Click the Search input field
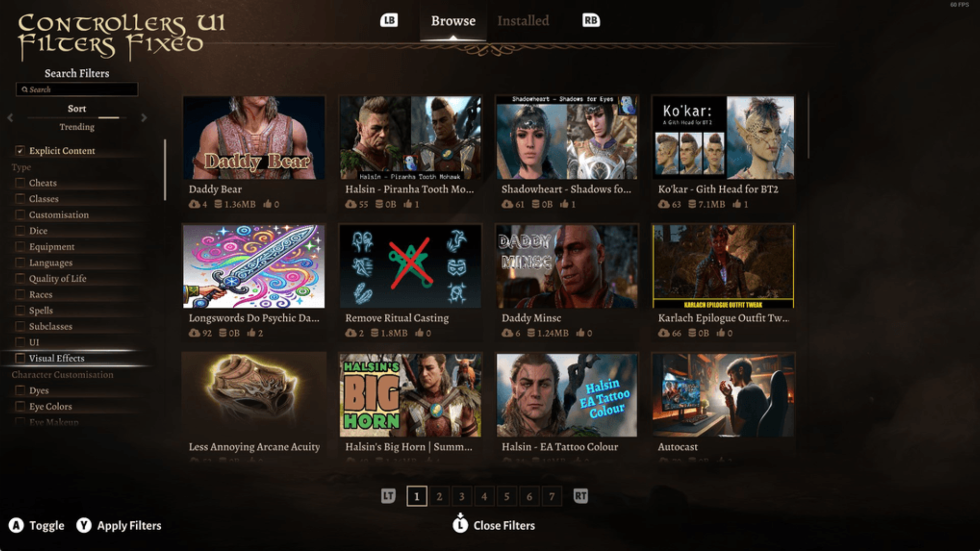 tap(76, 89)
